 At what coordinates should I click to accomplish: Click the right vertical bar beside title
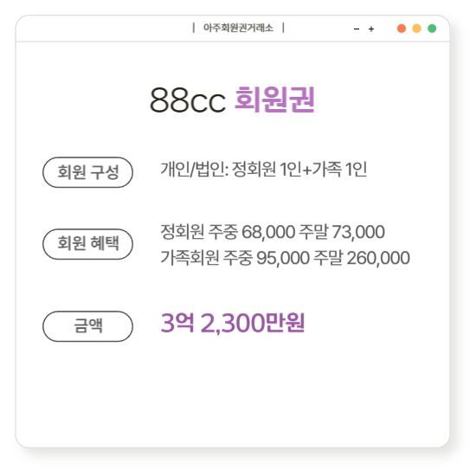283,28
